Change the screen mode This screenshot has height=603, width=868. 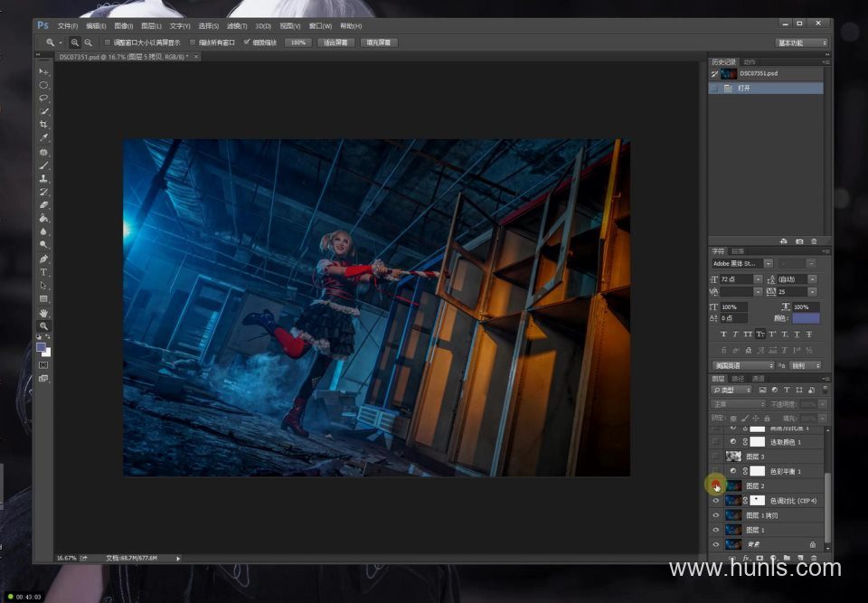pos(43,379)
